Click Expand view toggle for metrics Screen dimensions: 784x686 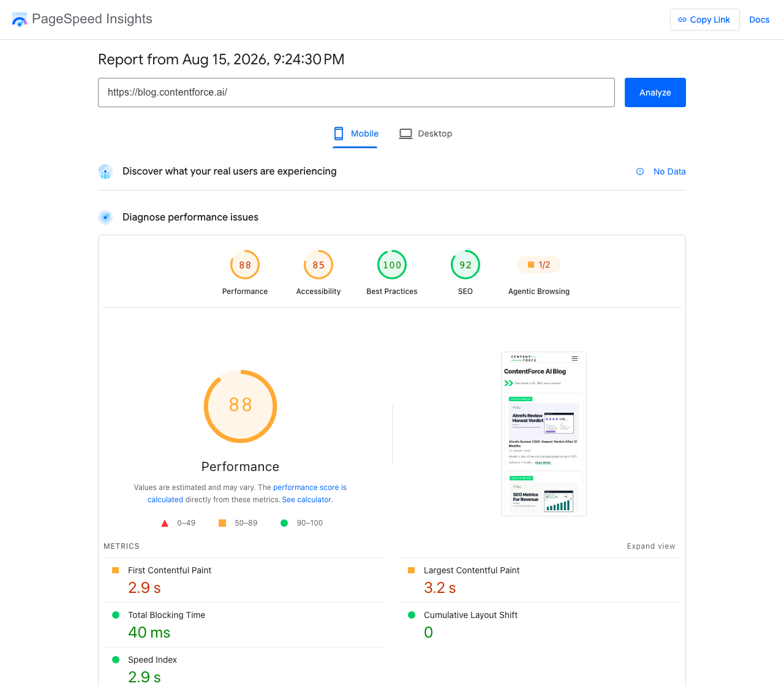coord(650,546)
